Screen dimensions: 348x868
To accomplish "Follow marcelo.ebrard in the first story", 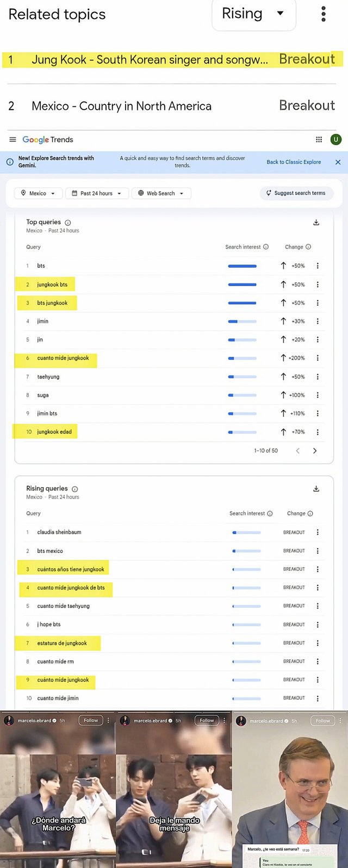I will pyautogui.click(x=91, y=720).
